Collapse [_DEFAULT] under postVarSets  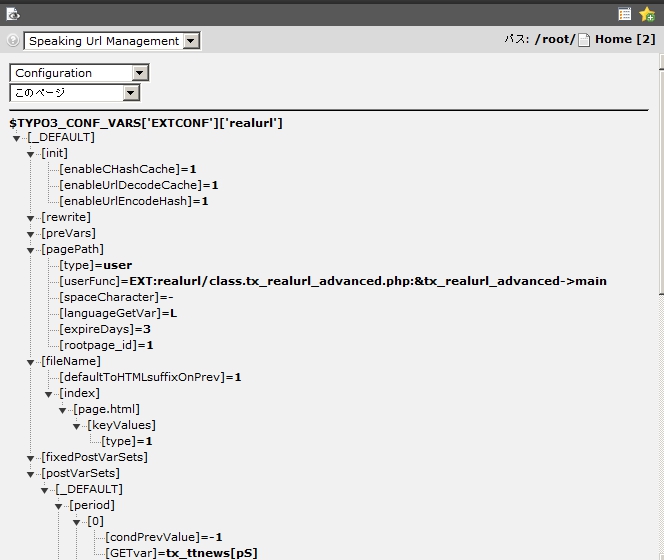point(44,490)
